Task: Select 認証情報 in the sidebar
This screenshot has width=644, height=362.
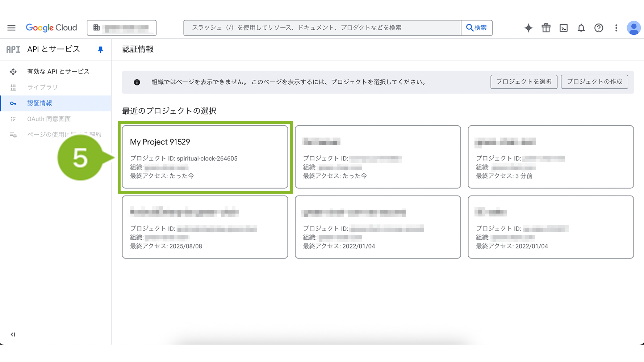Action: [x=40, y=103]
